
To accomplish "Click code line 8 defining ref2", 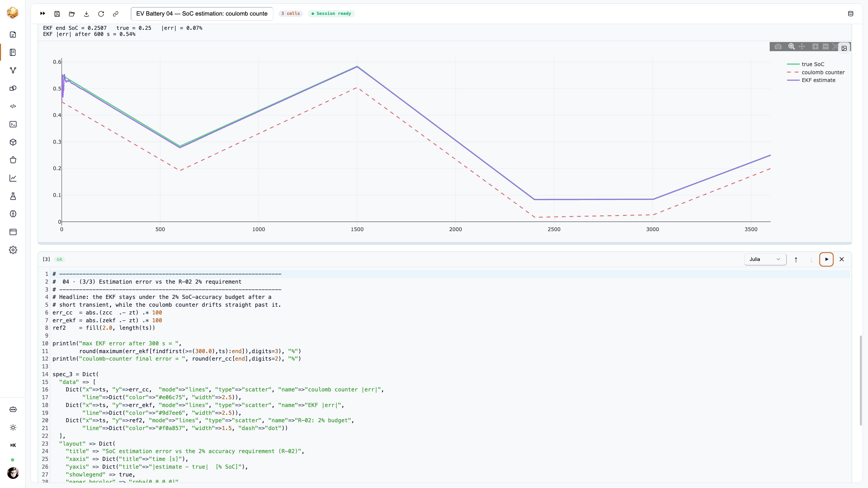I will click(104, 328).
